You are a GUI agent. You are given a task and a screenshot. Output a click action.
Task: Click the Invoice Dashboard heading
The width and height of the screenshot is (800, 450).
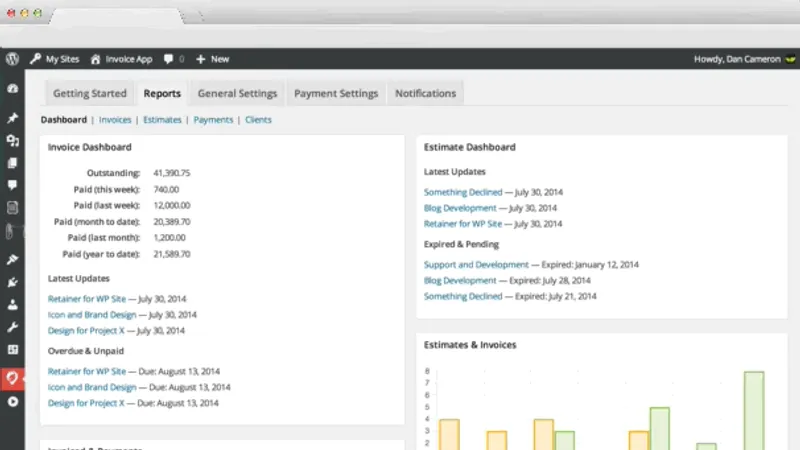tap(90, 147)
